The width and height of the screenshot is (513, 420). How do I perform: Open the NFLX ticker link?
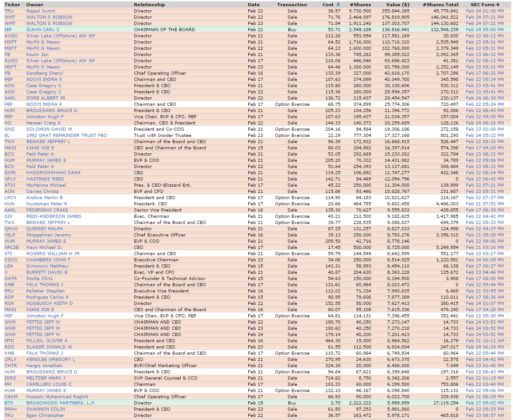10,179
